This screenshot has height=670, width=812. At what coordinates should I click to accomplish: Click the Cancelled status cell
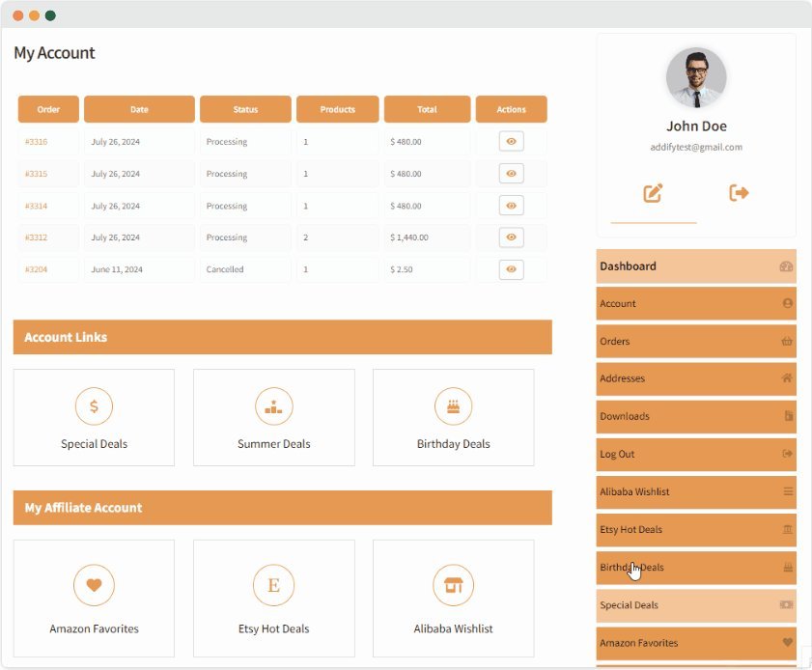[x=245, y=269]
